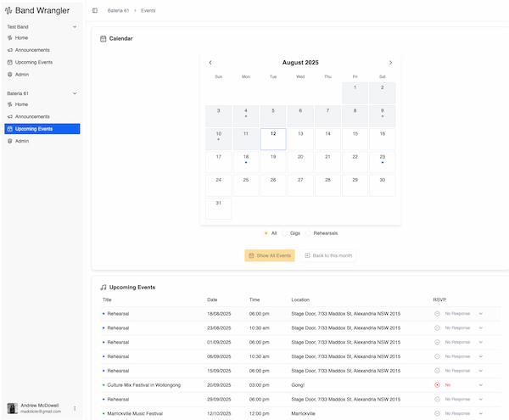Screen dimensions: 509x420
Task: Open Bateria 61 breadcrumb link
Action: [x=119, y=10]
